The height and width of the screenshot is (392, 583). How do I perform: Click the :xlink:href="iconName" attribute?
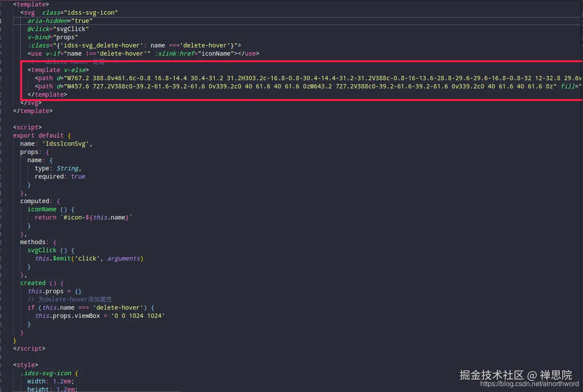194,53
